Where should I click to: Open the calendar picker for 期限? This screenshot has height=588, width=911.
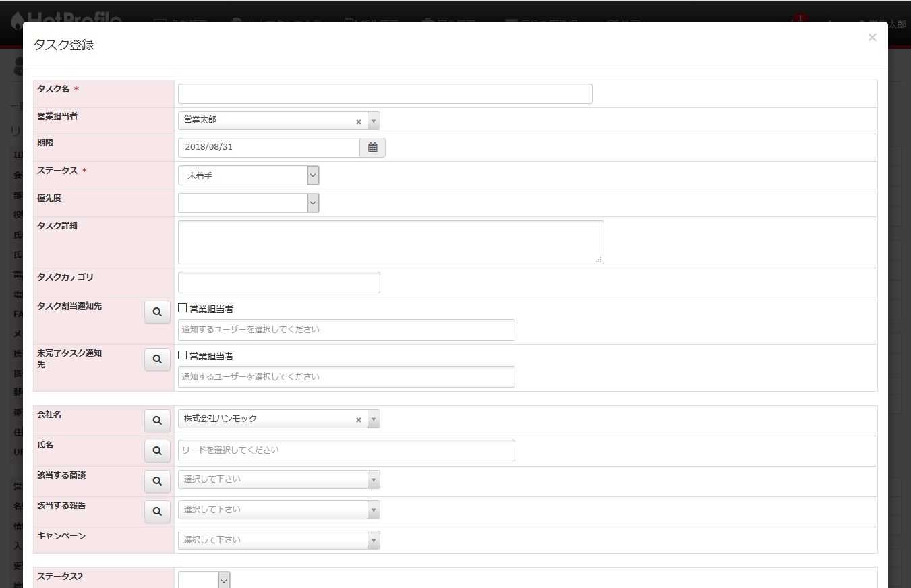point(372,148)
